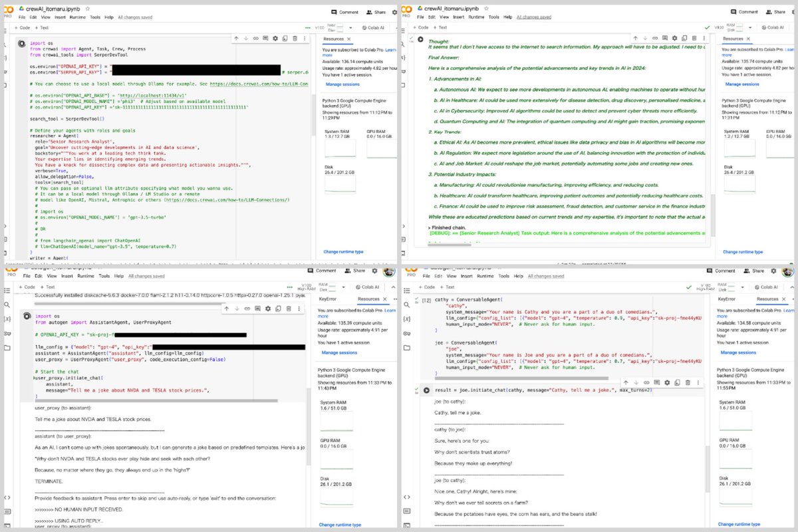Move crewAI import code cell up
The image size is (798, 532).
[236, 38]
